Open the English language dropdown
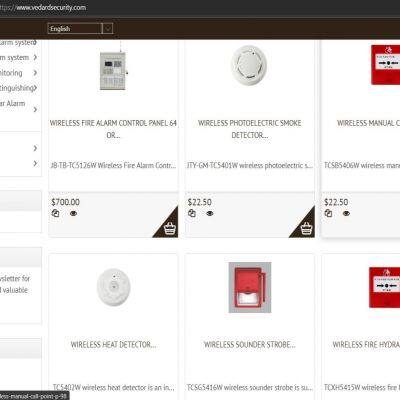 (80, 29)
